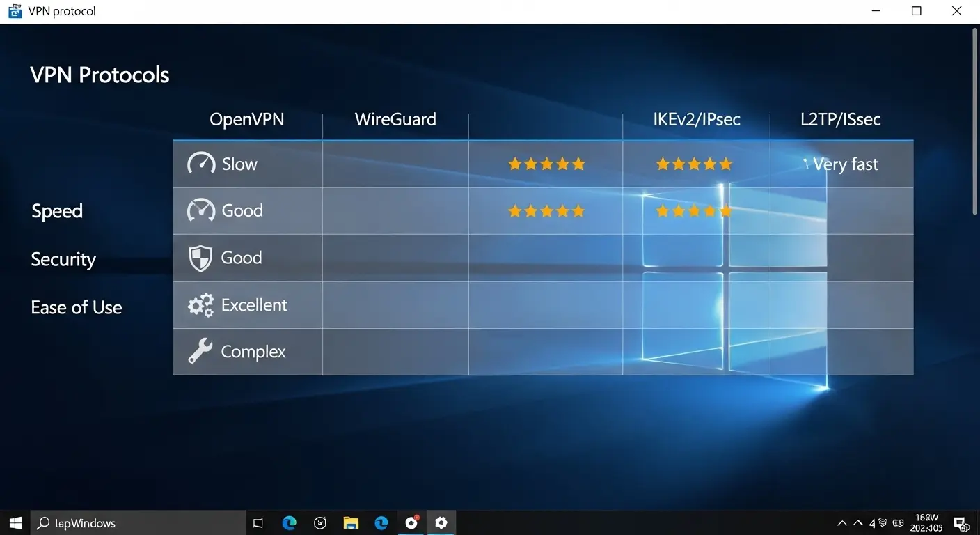Viewport: 980px width, 535px height.
Task: Click the system tray clock
Action: pyautogui.click(x=926, y=523)
